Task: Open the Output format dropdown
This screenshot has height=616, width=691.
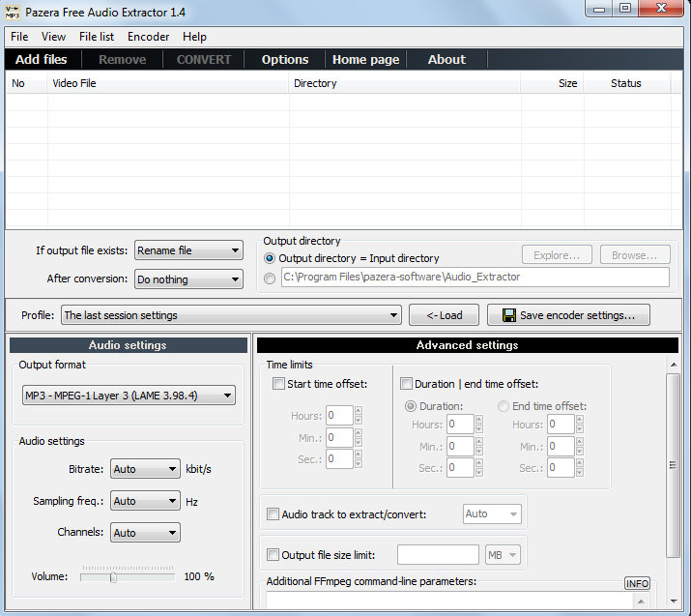Action: (x=129, y=396)
